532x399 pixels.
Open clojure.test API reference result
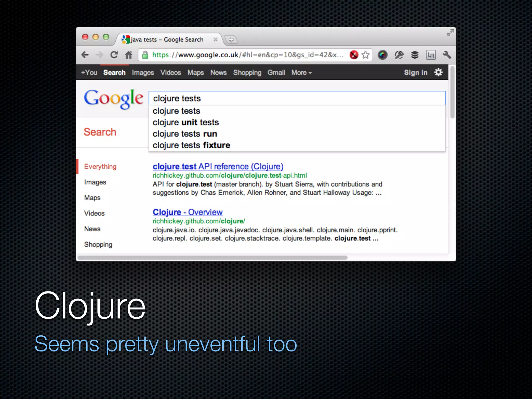(218, 166)
